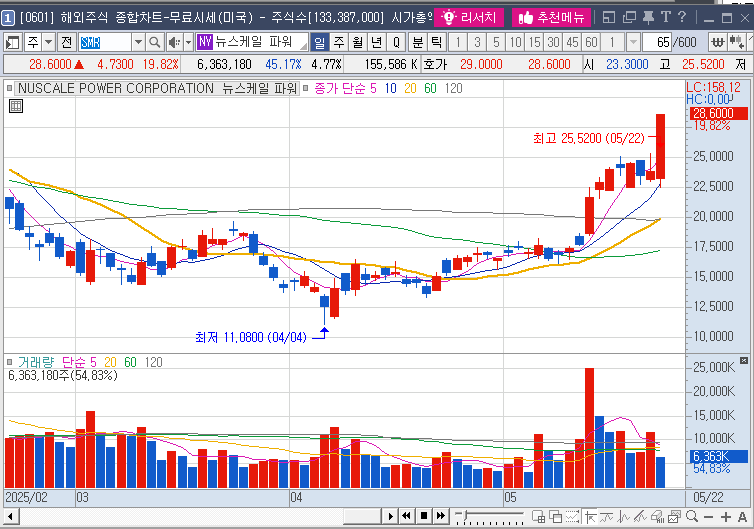The image size is (754, 529).
Task: Select the 3 interval button
Action: coord(477,42)
